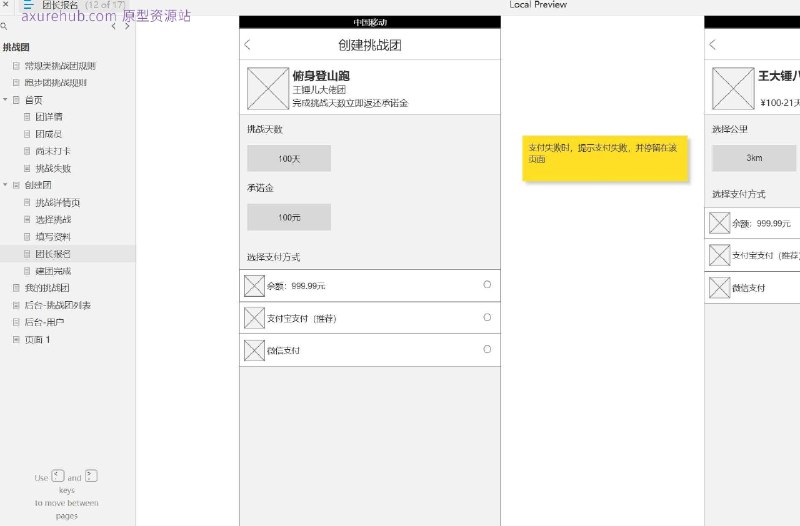This screenshot has width=800, height=526.
Task: Click the page icon beside 后台-用户
Action: coord(16,322)
